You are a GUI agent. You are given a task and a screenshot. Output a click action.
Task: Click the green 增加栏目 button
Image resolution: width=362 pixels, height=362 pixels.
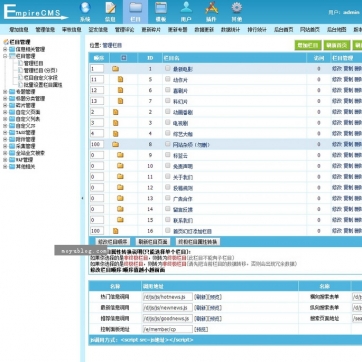308,45
